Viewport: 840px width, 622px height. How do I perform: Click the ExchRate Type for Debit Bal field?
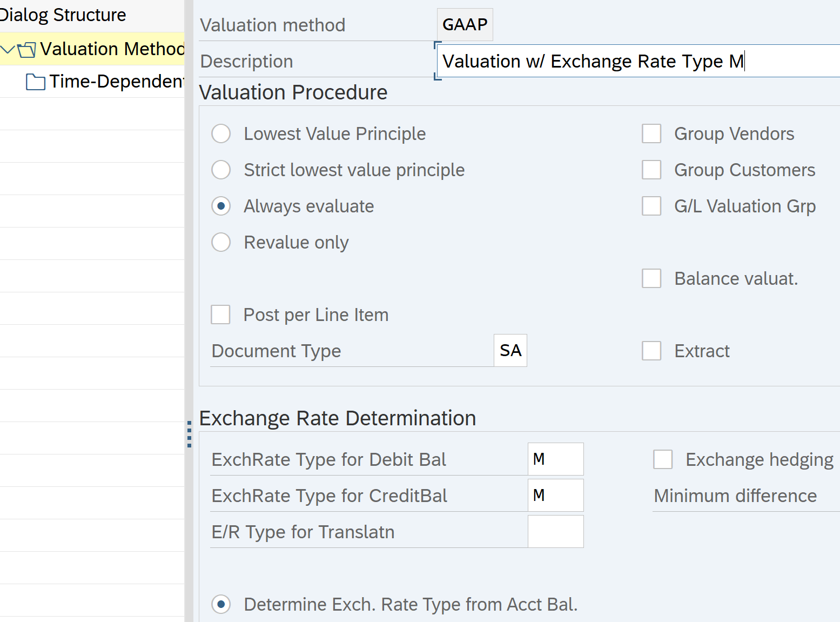click(555, 459)
